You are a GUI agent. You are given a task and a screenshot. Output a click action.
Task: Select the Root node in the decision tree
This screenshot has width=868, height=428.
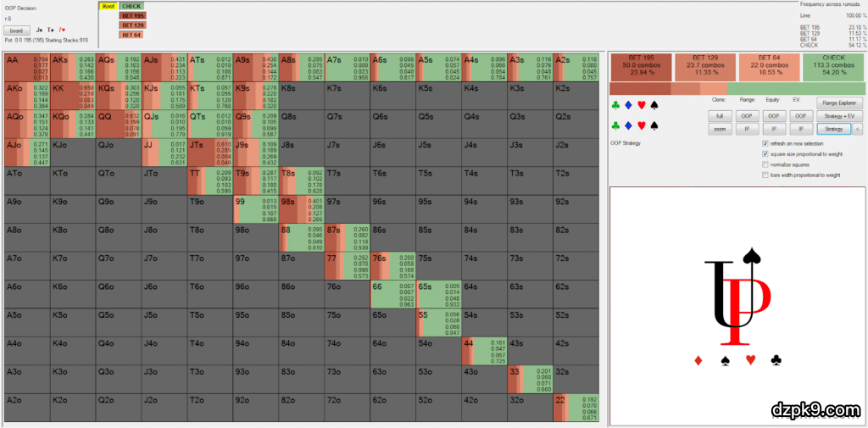coord(108,6)
